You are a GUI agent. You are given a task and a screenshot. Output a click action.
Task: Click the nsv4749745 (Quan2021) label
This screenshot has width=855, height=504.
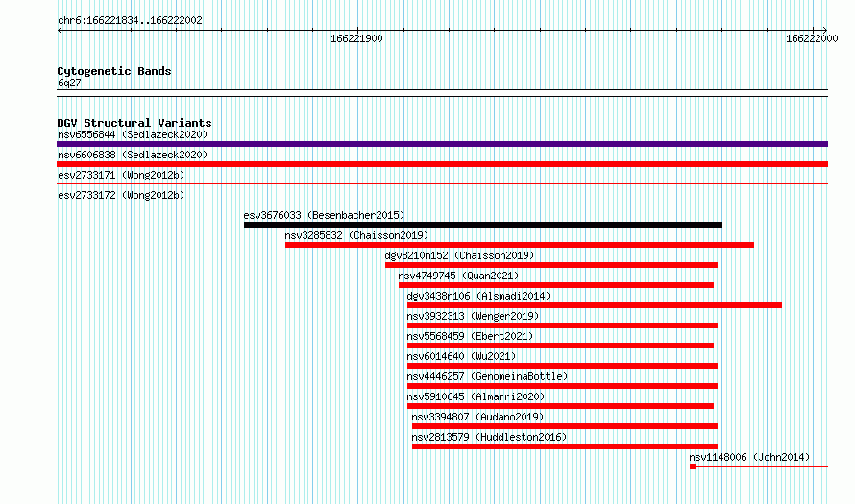click(458, 276)
